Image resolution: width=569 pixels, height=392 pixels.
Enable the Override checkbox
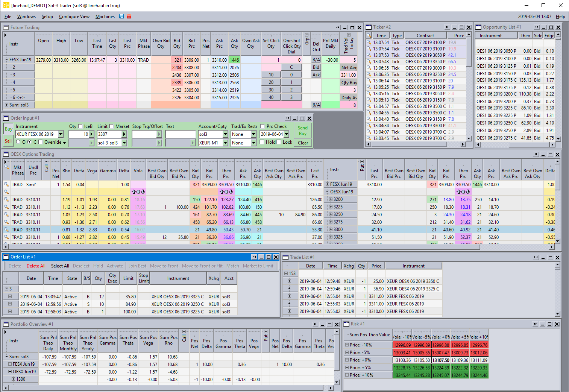click(41, 142)
